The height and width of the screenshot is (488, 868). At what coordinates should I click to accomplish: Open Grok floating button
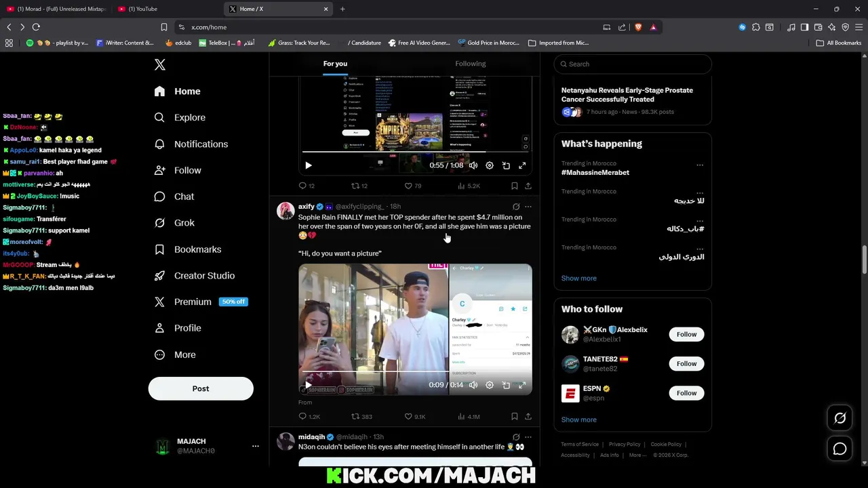click(840, 418)
